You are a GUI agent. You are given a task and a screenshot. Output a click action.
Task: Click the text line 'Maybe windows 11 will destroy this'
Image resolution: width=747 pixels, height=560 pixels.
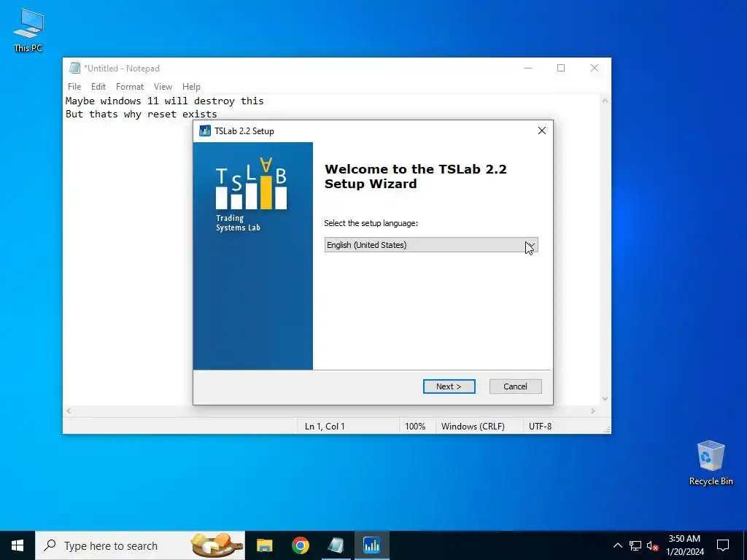point(164,101)
